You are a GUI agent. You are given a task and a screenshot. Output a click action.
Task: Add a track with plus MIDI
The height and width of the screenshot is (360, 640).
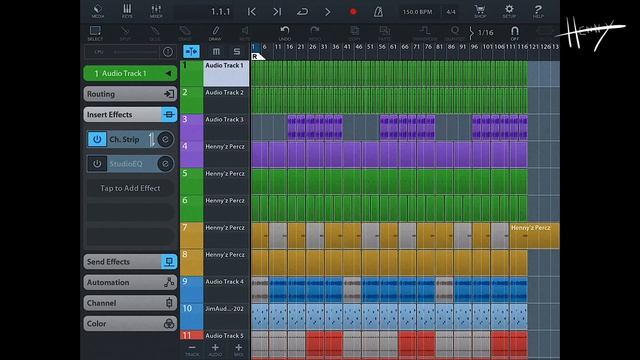click(x=238, y=350)
